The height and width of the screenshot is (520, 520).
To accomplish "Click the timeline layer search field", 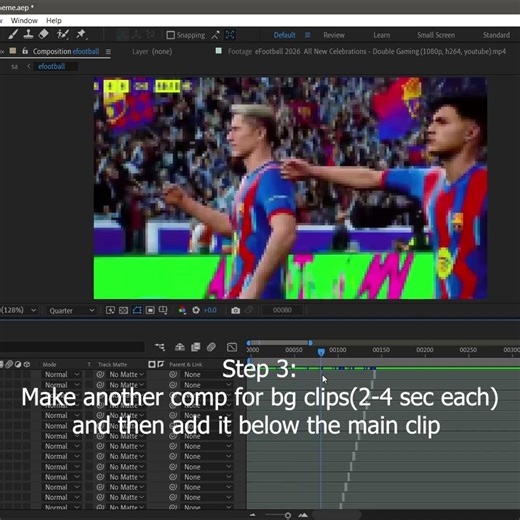I will coord(72,347).
